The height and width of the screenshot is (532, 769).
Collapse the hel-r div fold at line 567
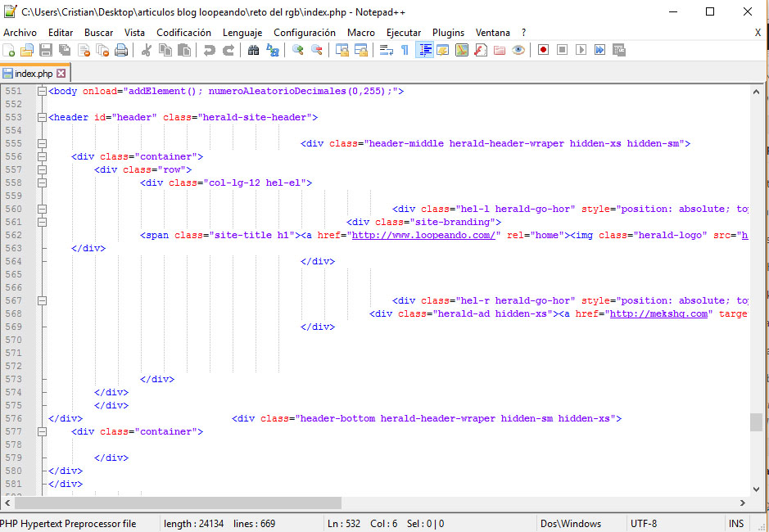tap(43, 300)
